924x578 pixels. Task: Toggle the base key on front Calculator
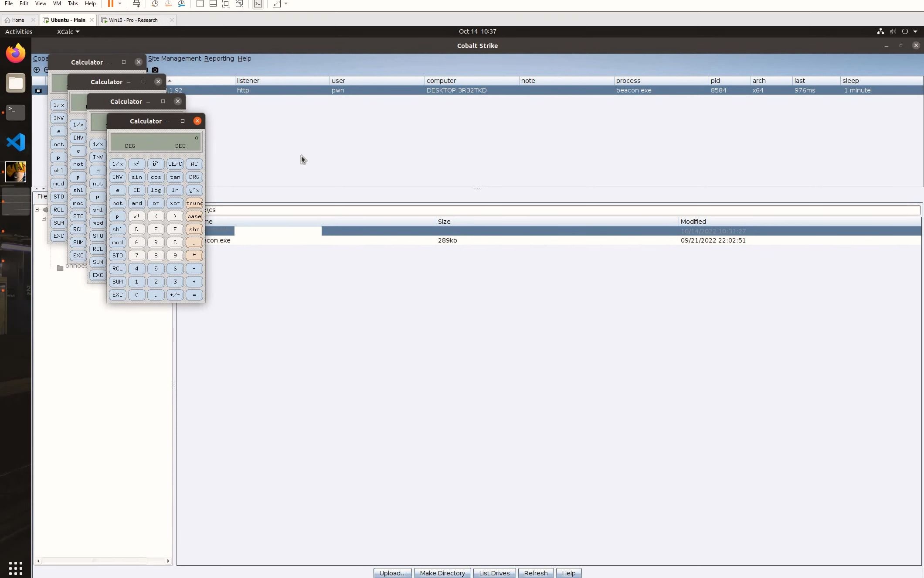(x=194, y=216)
